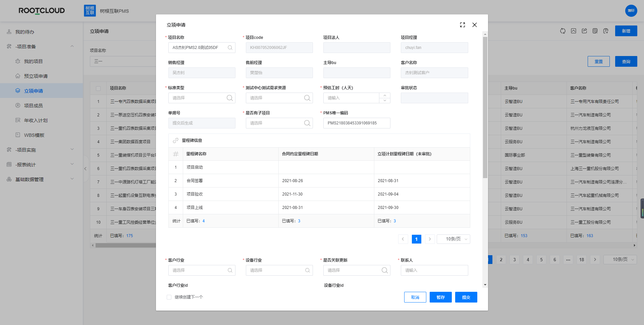Click search icon in 客户行业 field
Viewport: 644px width, 325px height.
(x=230, y=270)
